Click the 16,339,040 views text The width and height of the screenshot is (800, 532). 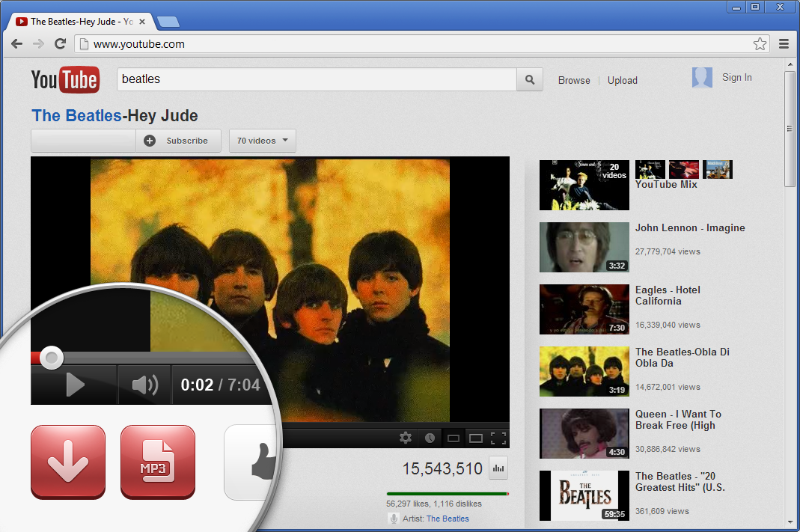click(x=668, y=325)
